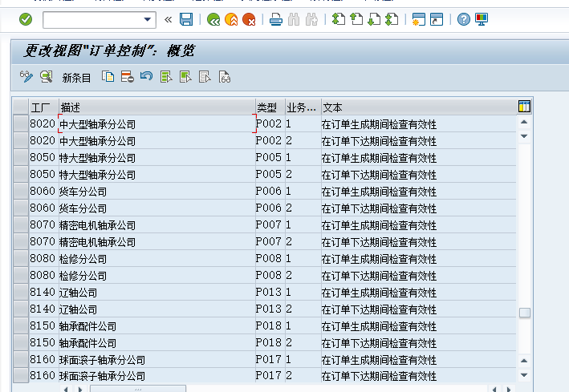Click the P007 type cell in 业务 2 row
569x392 pixels.
coord(269,241)
